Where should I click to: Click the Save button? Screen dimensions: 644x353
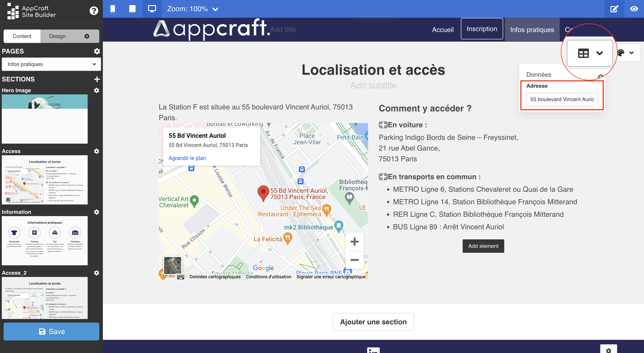coord(51,331)
